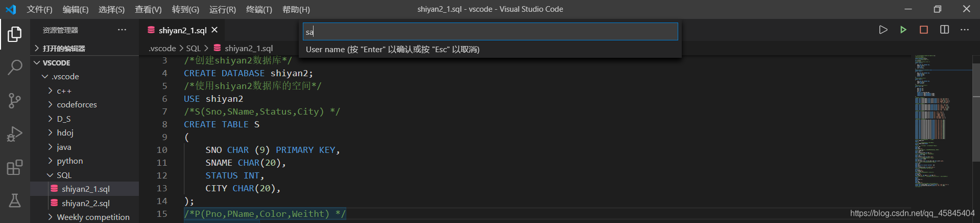The height and width of the screenshot is (223, 980).
Task: Open the 查看(V) menu
Action: click(x=148, y=9)
